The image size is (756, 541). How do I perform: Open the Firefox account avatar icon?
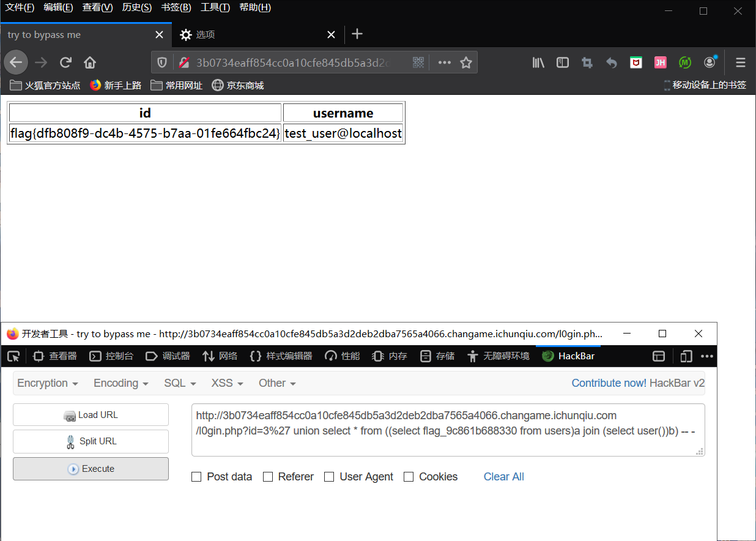(710, 62)
